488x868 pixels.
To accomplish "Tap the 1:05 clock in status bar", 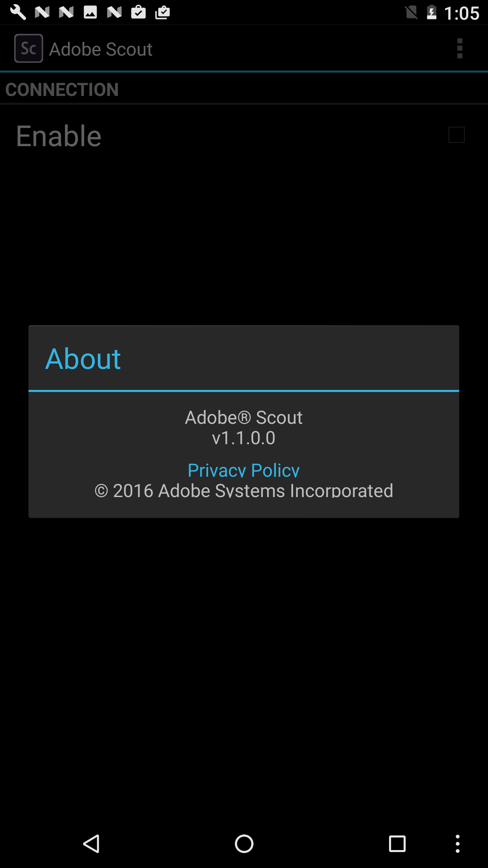I will 462,13.
